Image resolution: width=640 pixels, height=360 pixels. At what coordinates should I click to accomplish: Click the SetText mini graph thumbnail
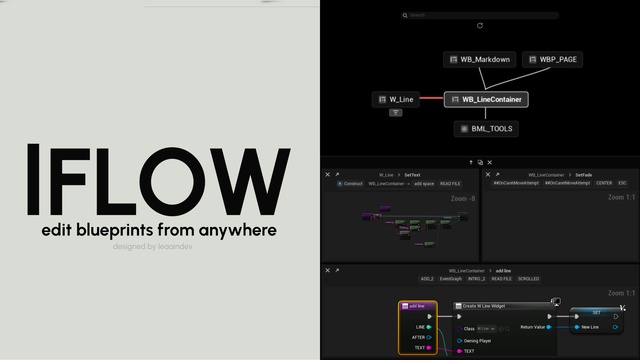pos(414,227)
